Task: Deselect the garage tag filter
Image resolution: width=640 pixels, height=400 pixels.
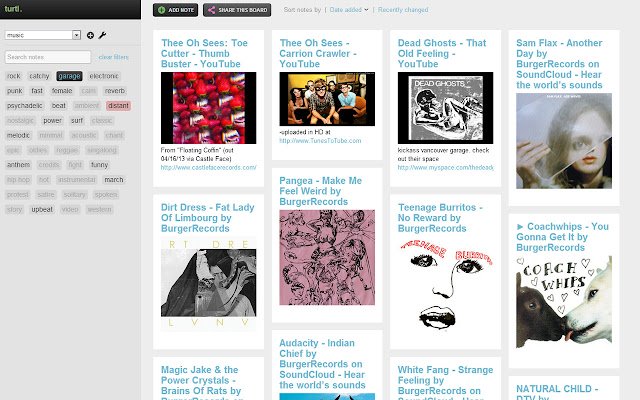Action: tap(69, 76)
